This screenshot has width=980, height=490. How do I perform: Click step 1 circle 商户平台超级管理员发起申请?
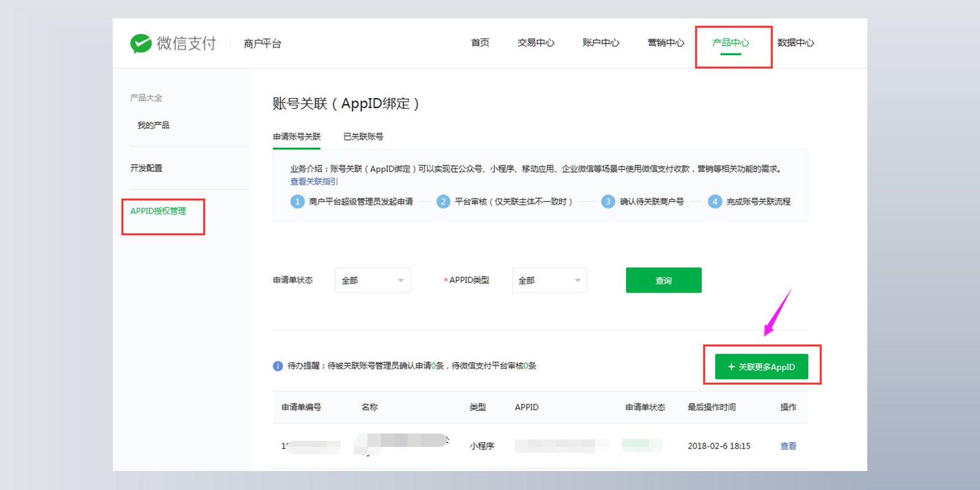click(297, 202)
